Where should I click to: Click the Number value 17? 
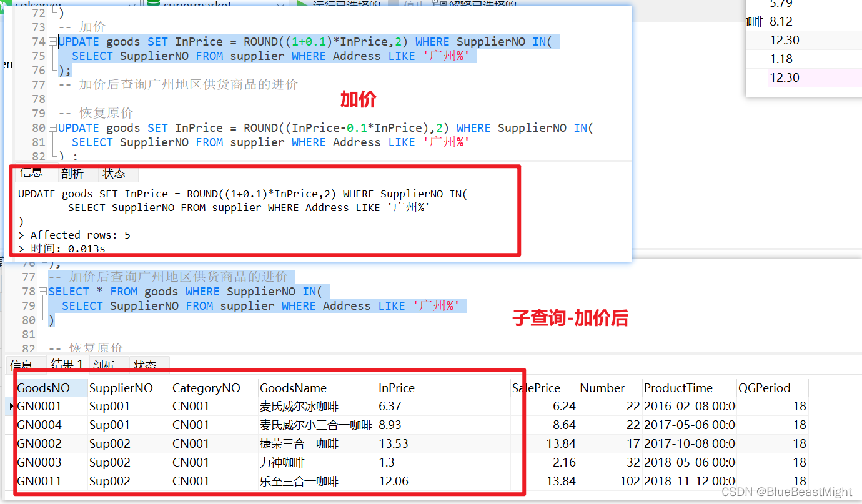click(610, 444)
